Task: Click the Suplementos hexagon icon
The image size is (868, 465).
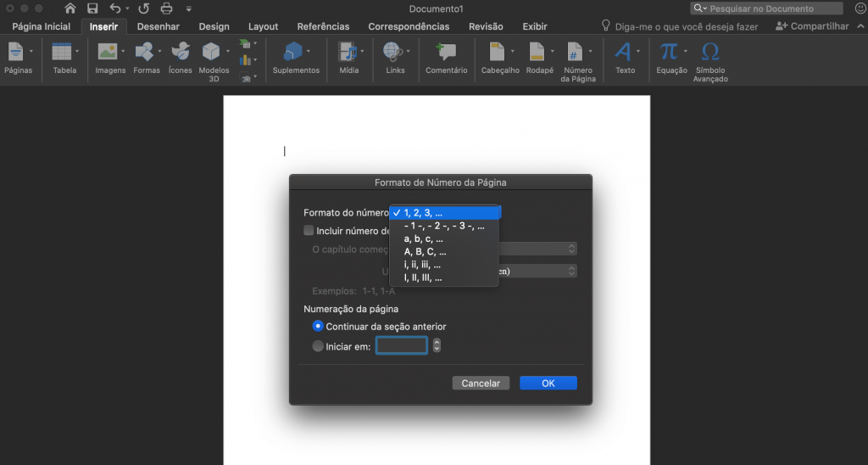Action: tap(292, 52)
